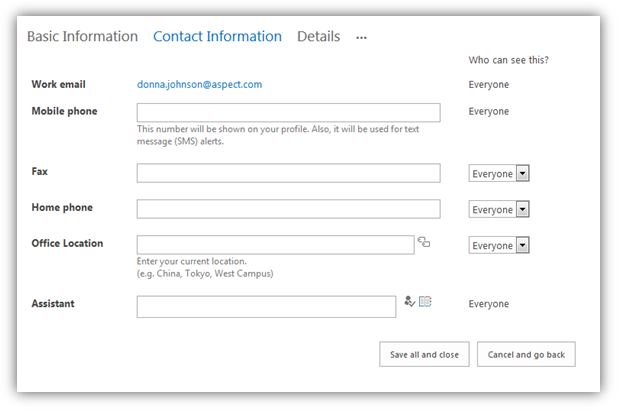The image size is (623, 413).
Task: Click the SMS alerts description text
Action: pyautogui.click(x=278, y=135)
